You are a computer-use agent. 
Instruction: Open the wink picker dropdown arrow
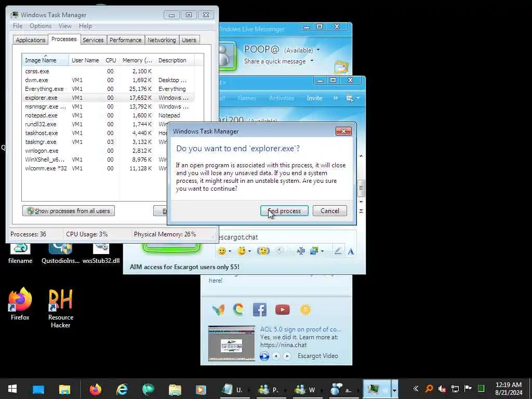(x=250, y=251)
